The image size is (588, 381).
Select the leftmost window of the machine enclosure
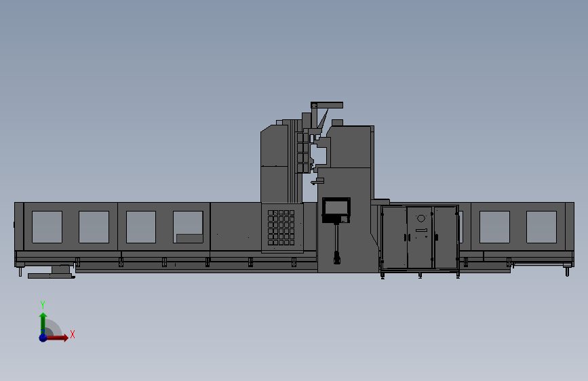click(x=47, y=227)
